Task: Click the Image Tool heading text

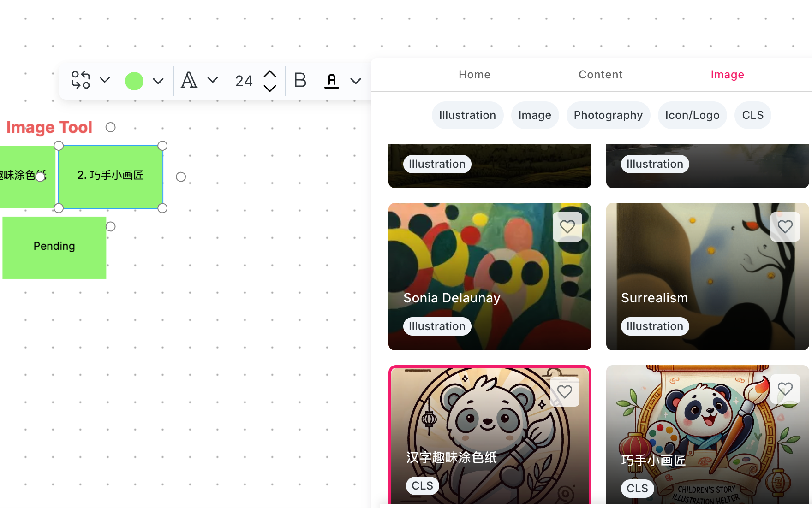Action: (49, 127)
